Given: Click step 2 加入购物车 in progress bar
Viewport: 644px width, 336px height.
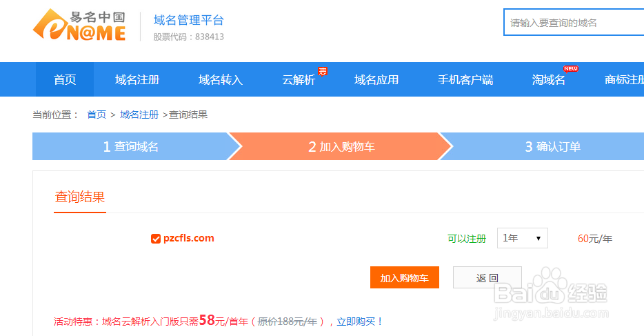Looking at the screenshot, I should [341, 147].
